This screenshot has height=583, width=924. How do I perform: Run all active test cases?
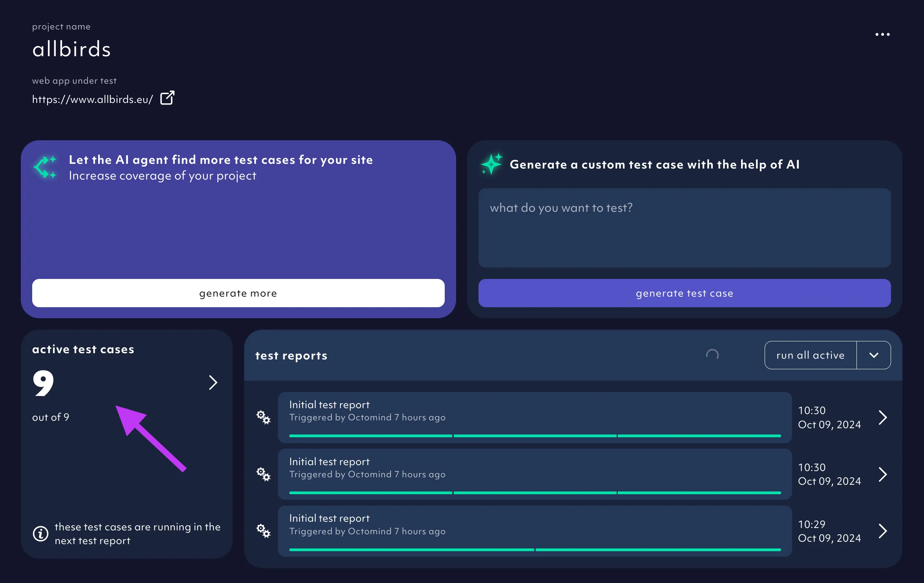click(x=809, y=355)
